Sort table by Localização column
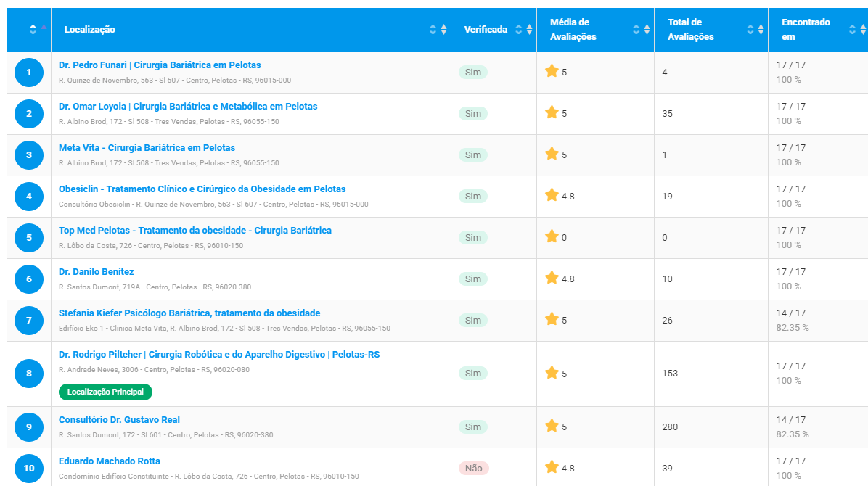868x486 pixels. click(251, 29)
